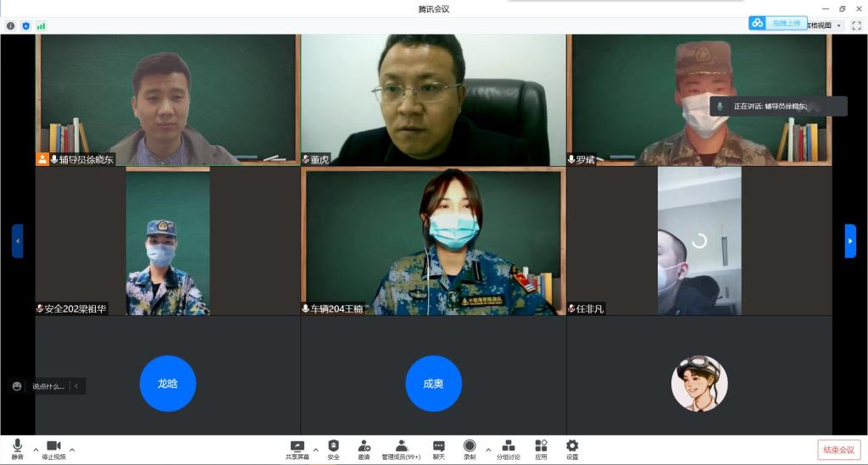Click End Meeting (结束会议) button
This screenshot has height=465, width=868.
coord(838,450)
